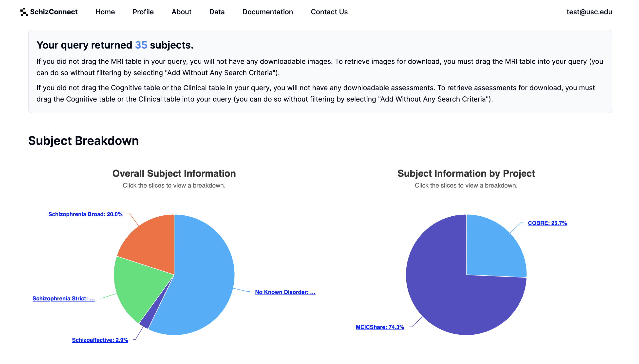The width and height of the screenshot is (639, 364).
Task: Open the No Known Disorder breakdown link
Action: pos(285,292)
